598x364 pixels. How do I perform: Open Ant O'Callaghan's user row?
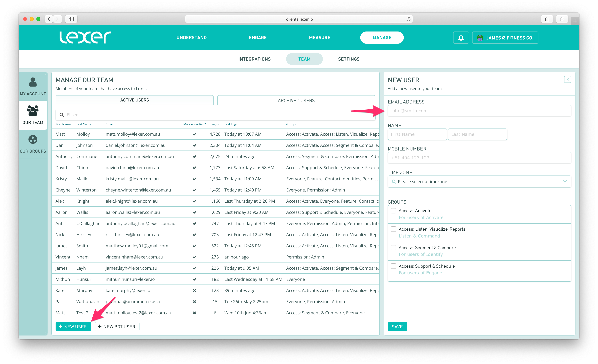coord(215,223)
